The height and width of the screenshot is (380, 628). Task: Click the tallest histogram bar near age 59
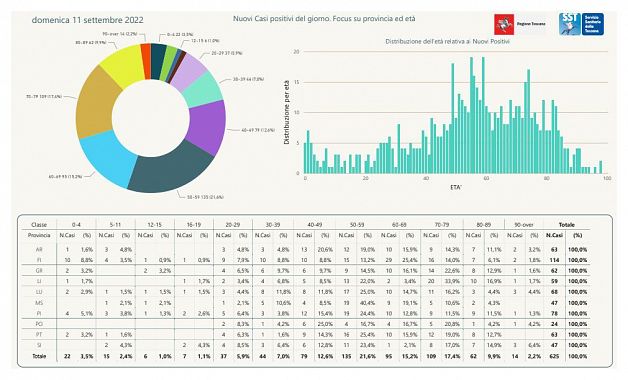483,115
